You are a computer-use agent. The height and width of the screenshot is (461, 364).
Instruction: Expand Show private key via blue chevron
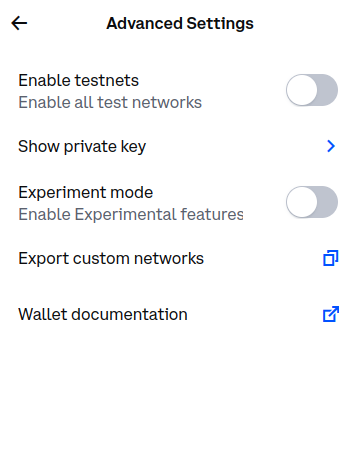click(331, 146)
